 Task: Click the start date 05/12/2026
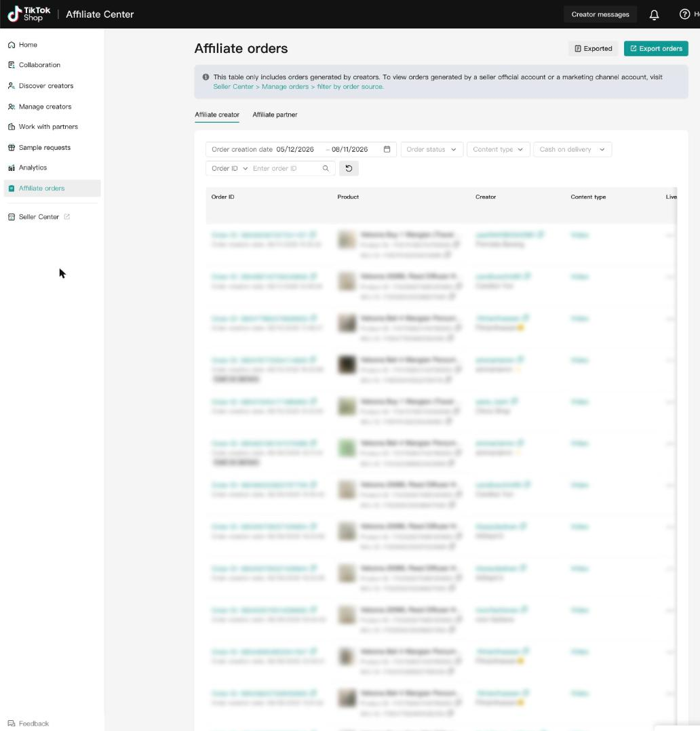click(295, 149)
